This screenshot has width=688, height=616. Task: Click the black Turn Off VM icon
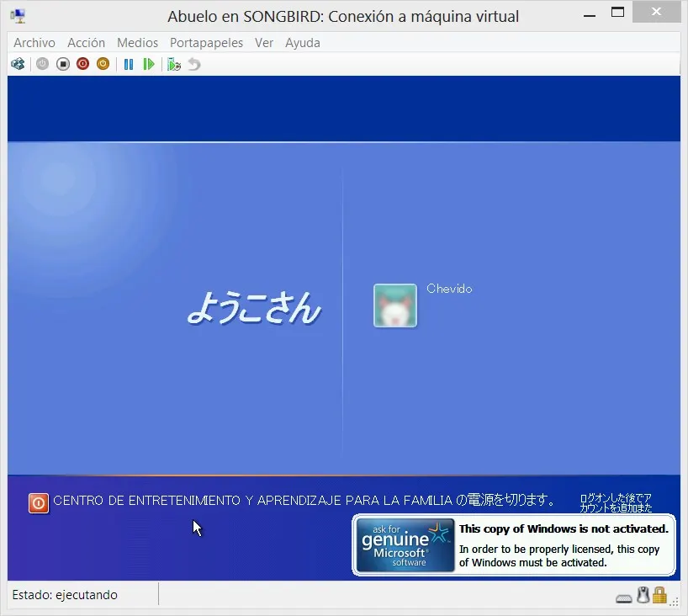pos(62,64)
